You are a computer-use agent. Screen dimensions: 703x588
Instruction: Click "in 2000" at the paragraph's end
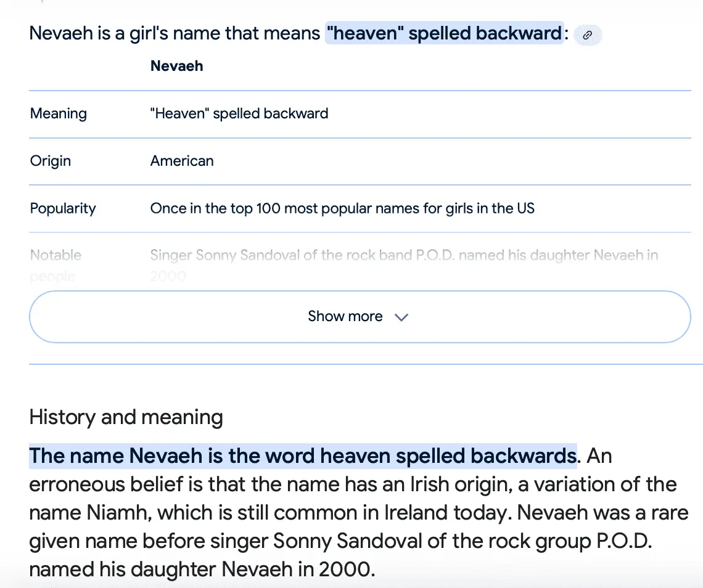coord(335,570)
